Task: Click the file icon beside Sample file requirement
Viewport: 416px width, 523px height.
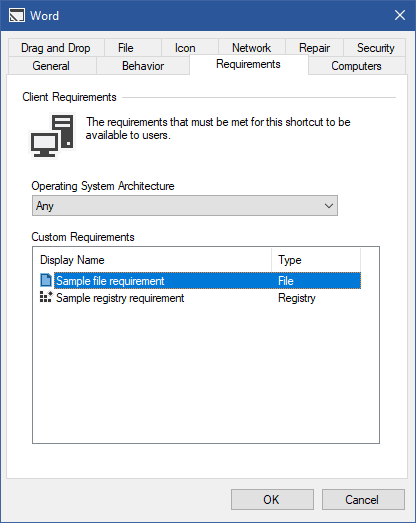Action: (x=46, y=280)
